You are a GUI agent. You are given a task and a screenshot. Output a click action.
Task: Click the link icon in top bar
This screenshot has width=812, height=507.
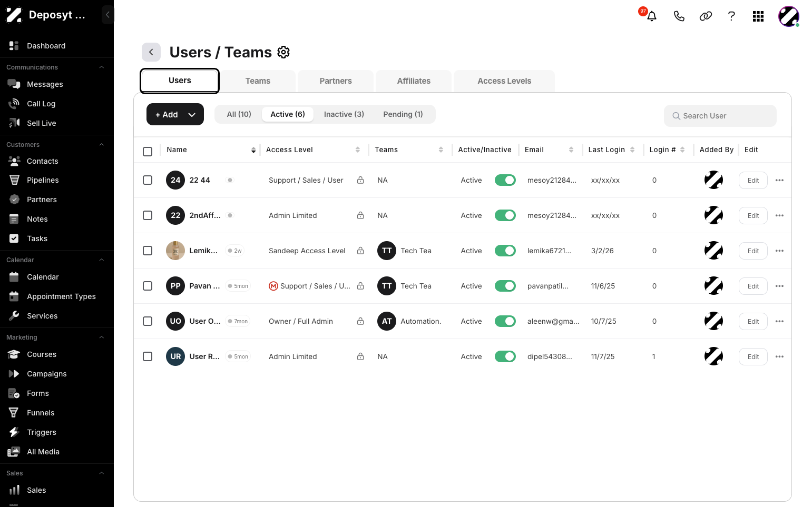706,16
